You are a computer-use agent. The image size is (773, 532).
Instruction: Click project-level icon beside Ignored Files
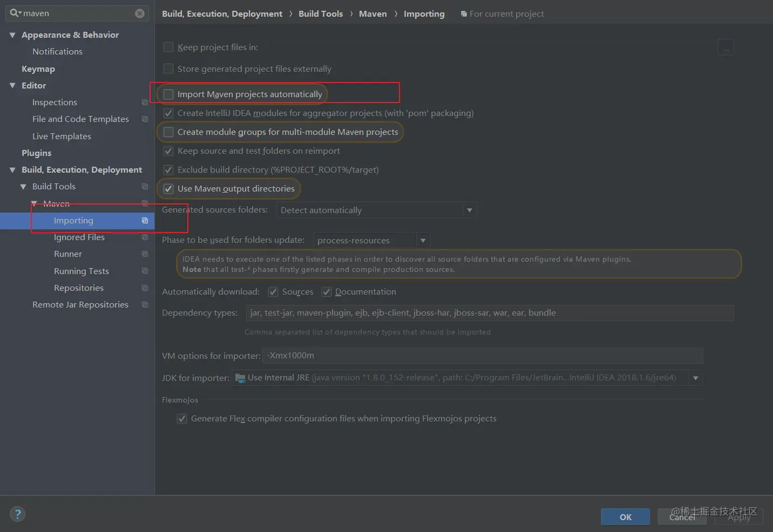coord(145,237)
